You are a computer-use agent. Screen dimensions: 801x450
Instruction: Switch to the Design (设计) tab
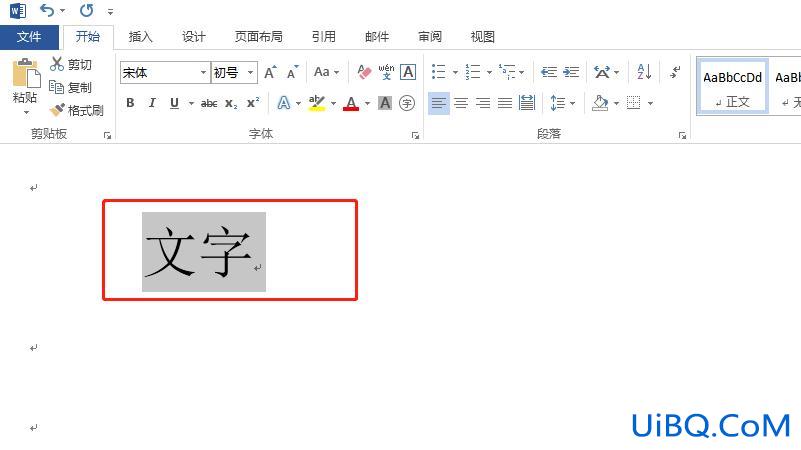pyautogui.click(x=194, y=37)
